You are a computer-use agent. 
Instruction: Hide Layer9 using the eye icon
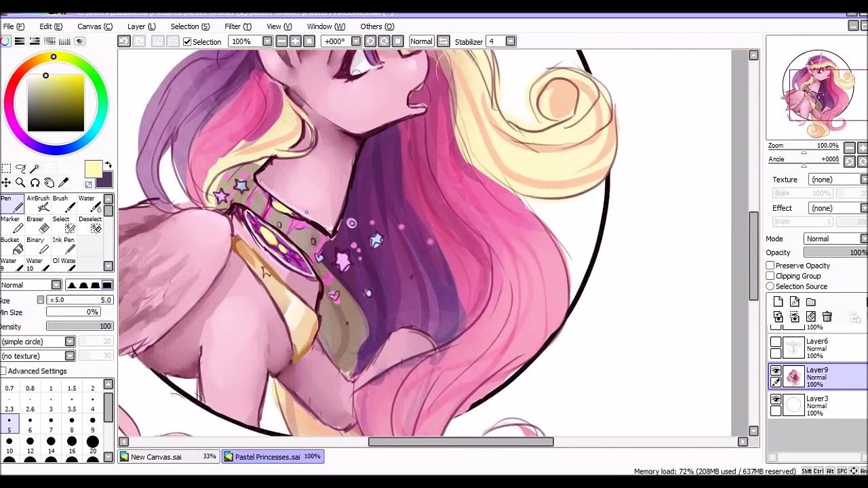[776, 371]
